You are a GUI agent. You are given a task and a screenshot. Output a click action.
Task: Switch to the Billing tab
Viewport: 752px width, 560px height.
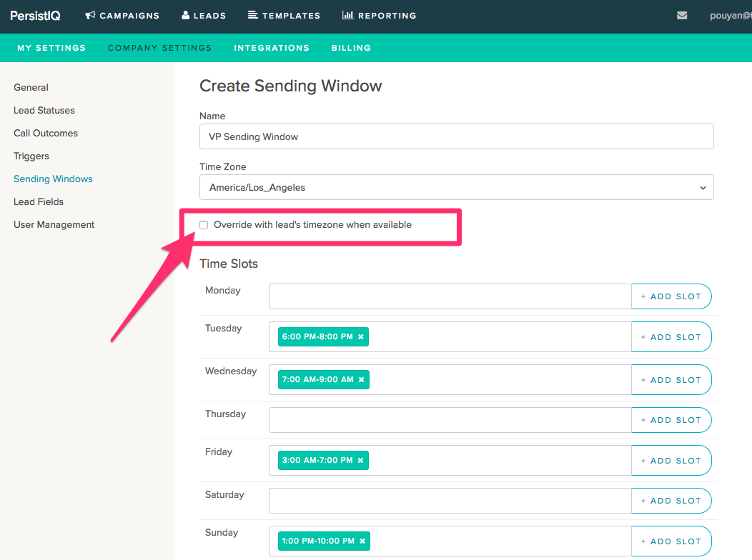click(351, 48)
